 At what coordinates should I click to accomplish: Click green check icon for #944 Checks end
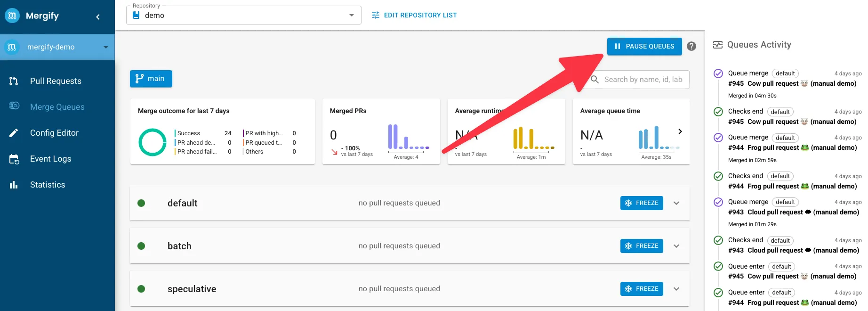pos(718,176)
